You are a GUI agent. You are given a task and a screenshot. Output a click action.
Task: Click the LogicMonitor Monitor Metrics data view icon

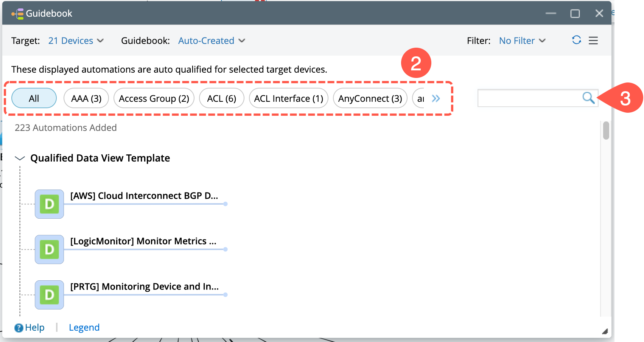[49, 250]
